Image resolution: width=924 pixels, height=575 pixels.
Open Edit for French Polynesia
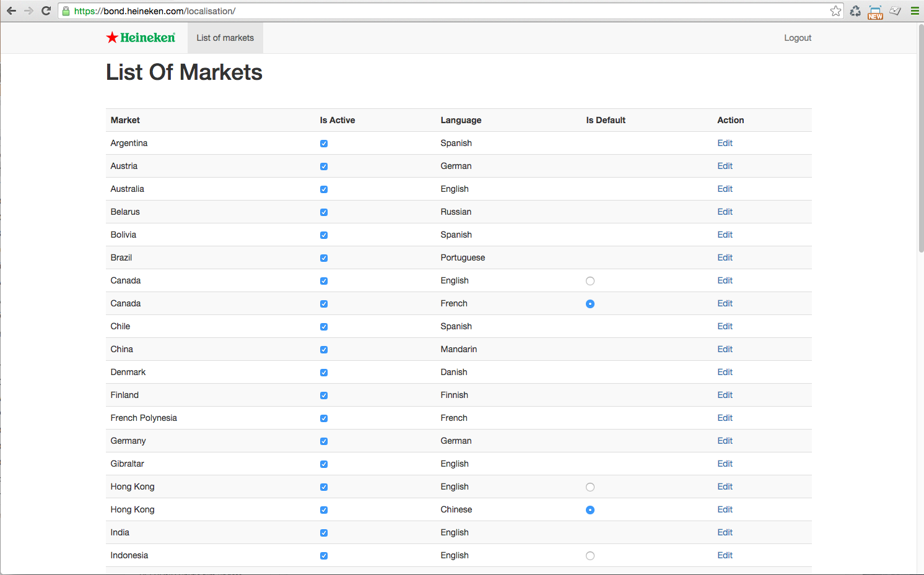pyautogui.click(x=725, y=418)
